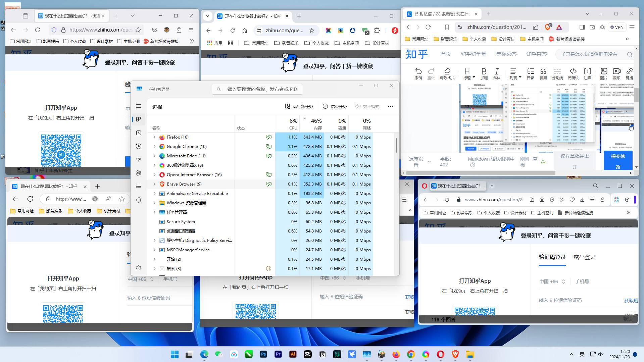Viewport: 644px width, 362px height.
Task: Click 获取短信验证码 link in Opera window
Action: (x=631, y=301)
